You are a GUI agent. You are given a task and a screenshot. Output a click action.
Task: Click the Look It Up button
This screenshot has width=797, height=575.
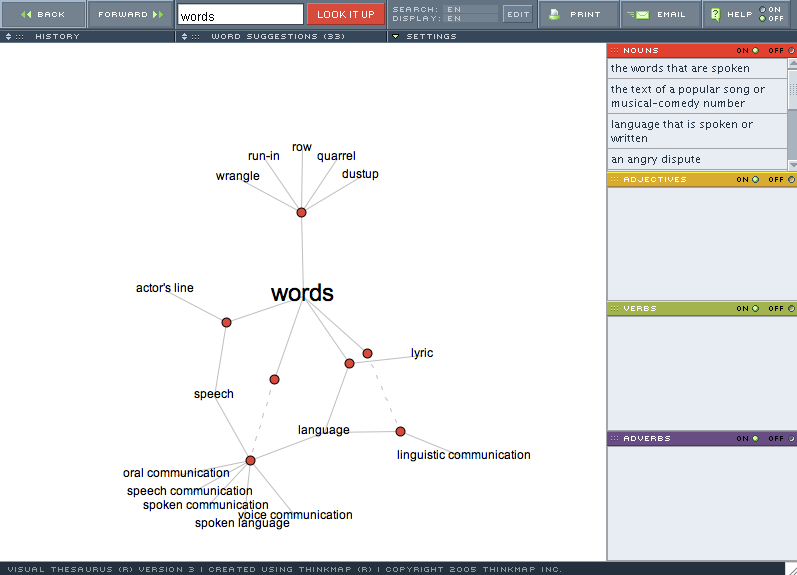point(345,14)
